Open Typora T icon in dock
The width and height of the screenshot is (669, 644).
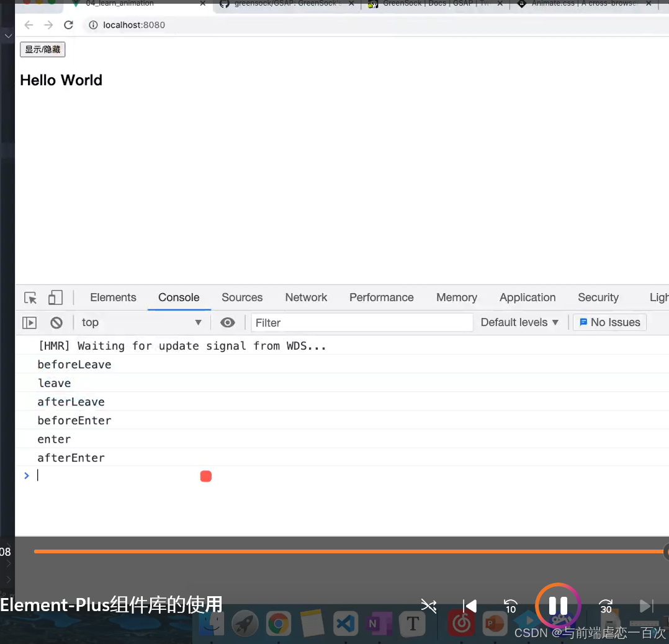click(x=412, y=624)
